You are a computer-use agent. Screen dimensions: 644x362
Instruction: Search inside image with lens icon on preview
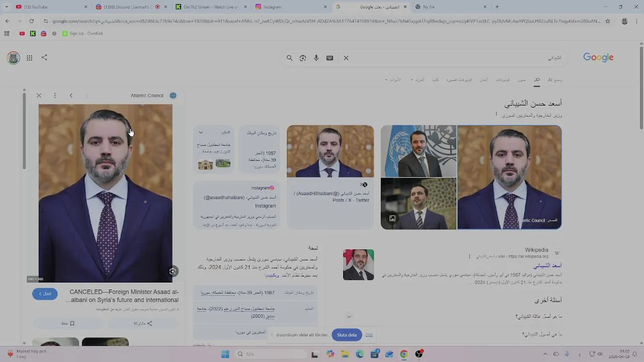(x=173, y=271)
